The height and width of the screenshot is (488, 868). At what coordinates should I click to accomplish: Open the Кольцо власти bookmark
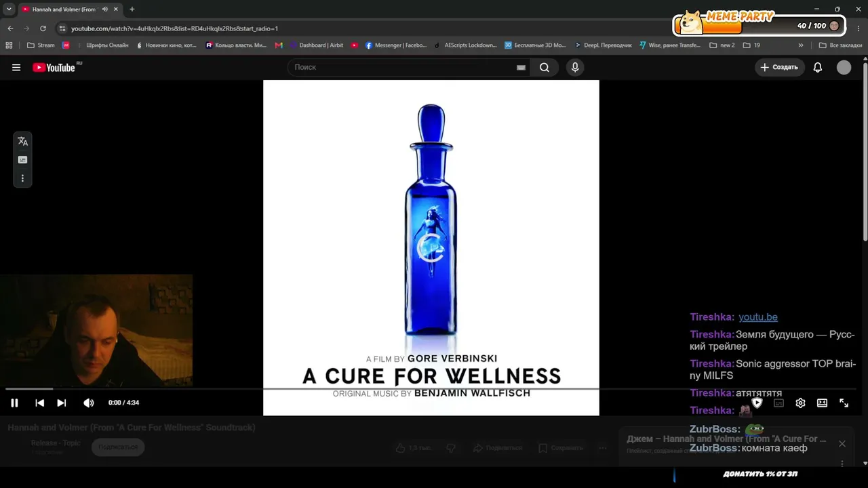pos(236,45)
